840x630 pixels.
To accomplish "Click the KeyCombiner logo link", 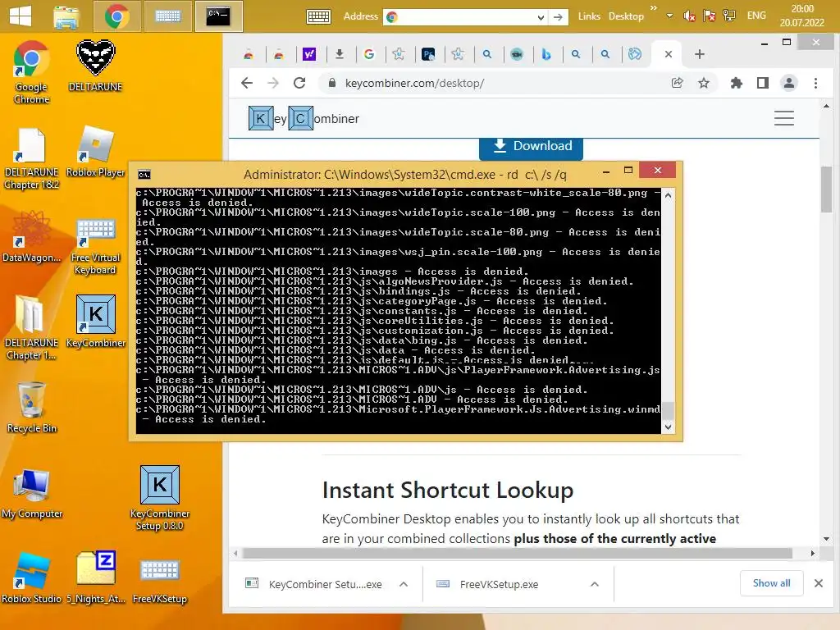I will [304, 118].
